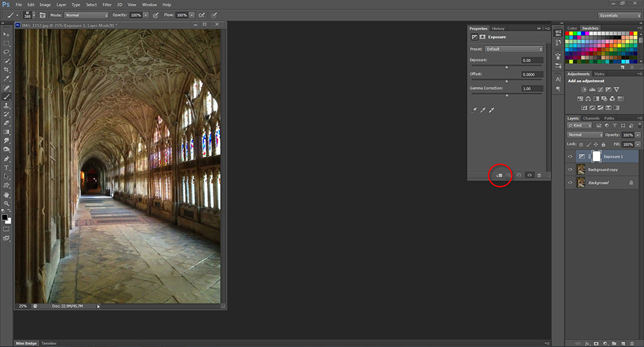The width and height of the screenshot is (644, 347).
Task: Open the History tab
Action: 498,29
